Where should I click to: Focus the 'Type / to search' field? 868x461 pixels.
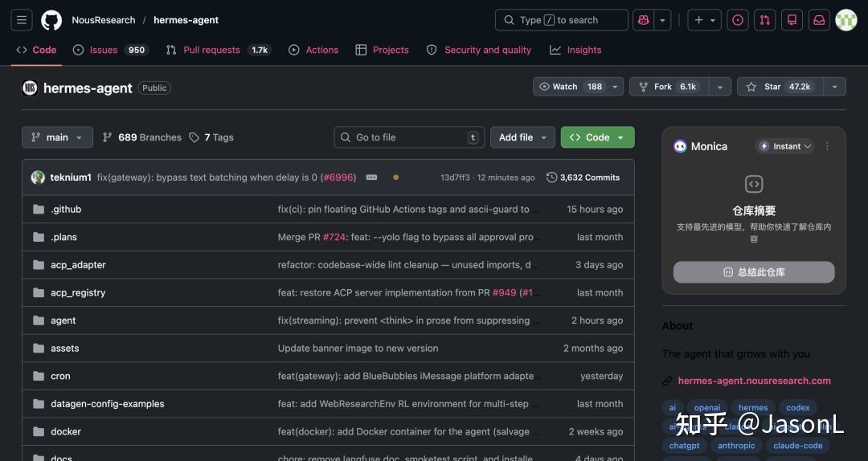[561, 20]
